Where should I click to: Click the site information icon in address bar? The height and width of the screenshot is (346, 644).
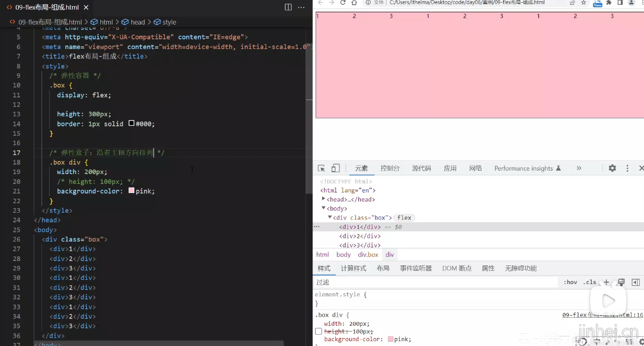click(x=368, y=3)
